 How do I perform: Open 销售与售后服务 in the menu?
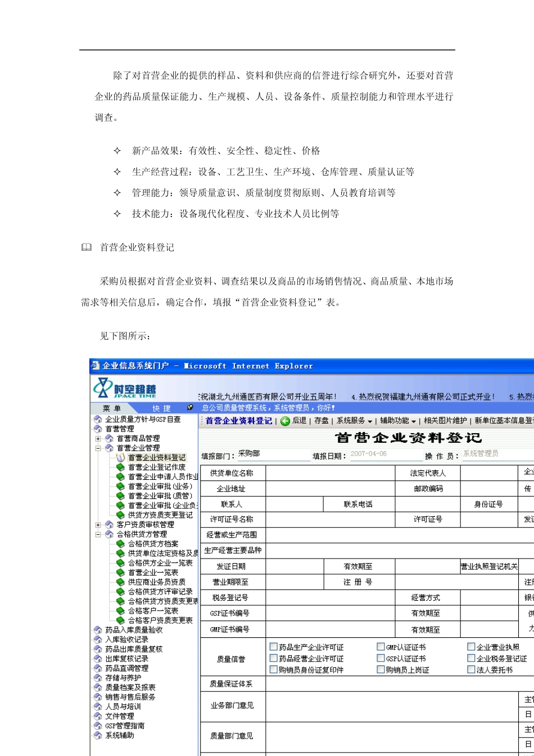(x=130, y=696)
